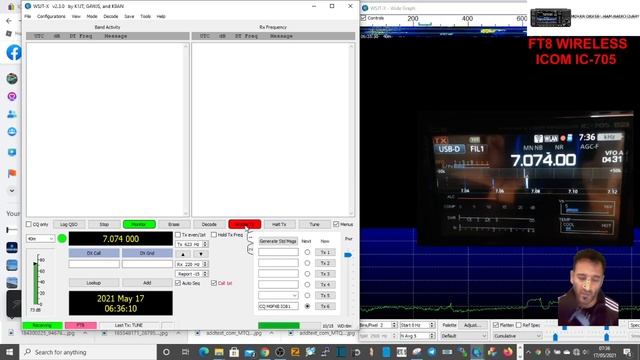The width and height of the screenshot is (640, 360).
Task: Launch Google Chrome from taskbar
Action: pos(265,352)
